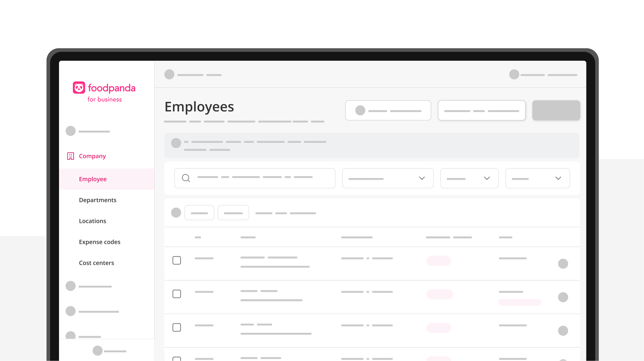This screenshot has width=644, height=361.
Task: Click the foodpanda panda logo icon
Action: click(79, 88)
